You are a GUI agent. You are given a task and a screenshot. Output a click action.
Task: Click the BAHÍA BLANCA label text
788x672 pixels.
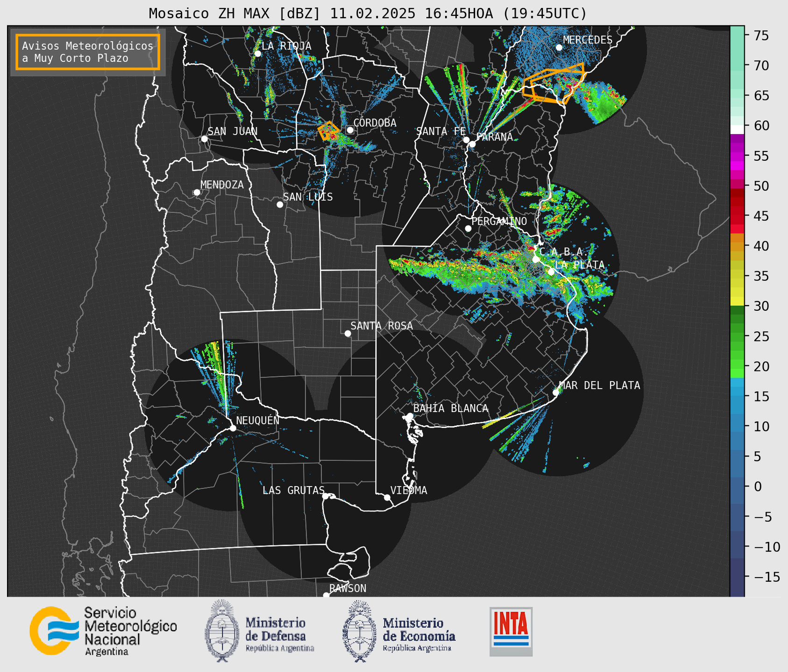451,408
